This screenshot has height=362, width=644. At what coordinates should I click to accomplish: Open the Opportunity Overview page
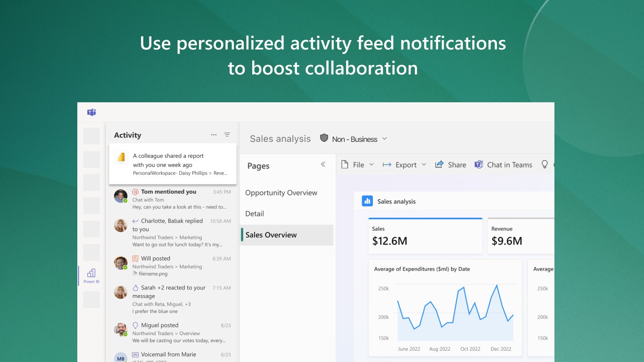pyautogui.click(x=281, y=192)
